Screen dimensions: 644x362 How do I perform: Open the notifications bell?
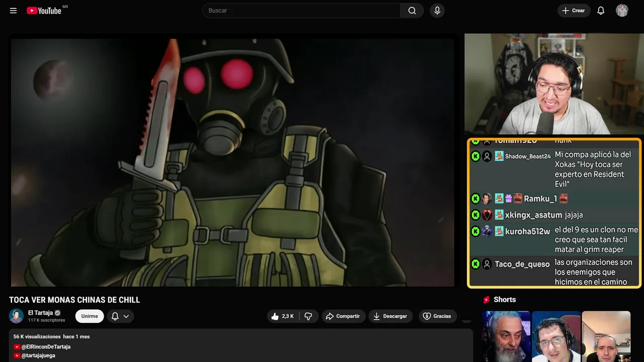coord(601,11)
